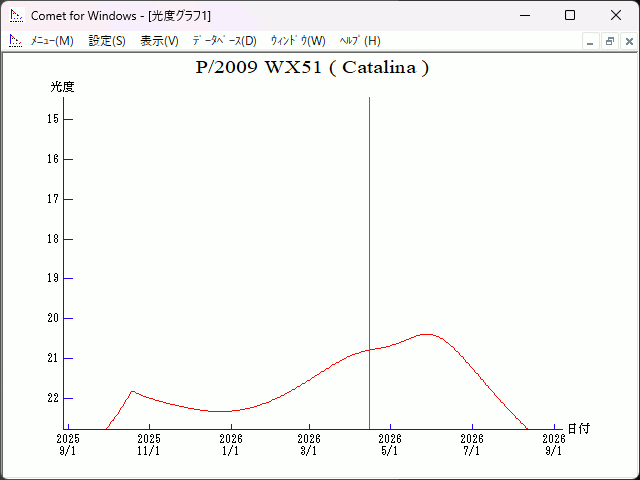Click the 光度 vertical axis label
The height and width of the screenshot is (480, 640).
(62, 87)
